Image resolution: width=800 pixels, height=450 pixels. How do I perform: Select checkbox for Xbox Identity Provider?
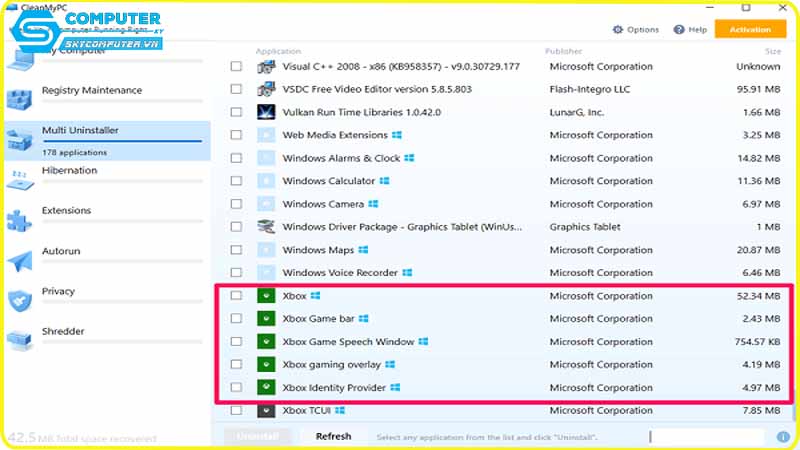pos(236,388)
